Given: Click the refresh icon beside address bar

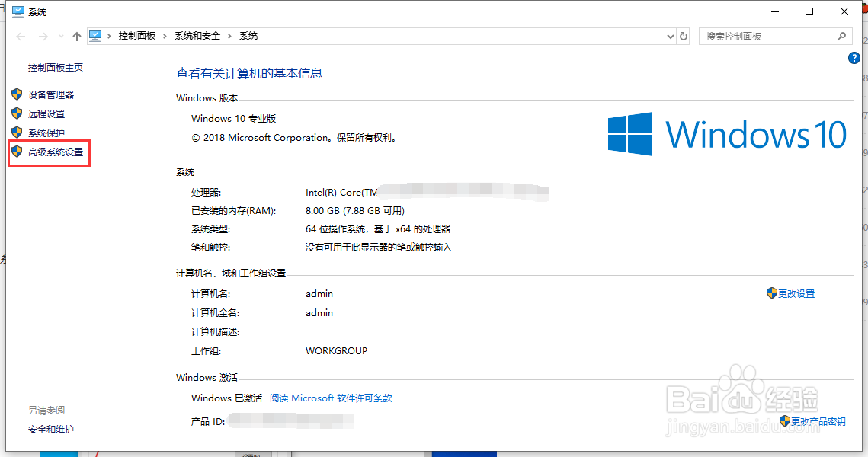Looking at the screenshot, I should 684,36.
